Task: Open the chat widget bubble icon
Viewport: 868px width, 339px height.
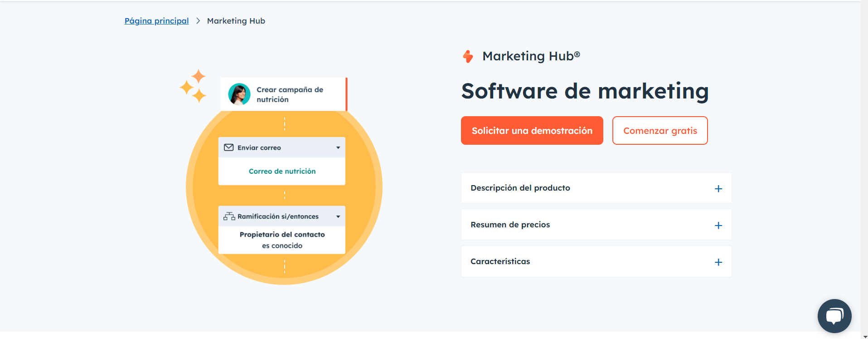Action: pyautogui.click(x=834, y=316)
